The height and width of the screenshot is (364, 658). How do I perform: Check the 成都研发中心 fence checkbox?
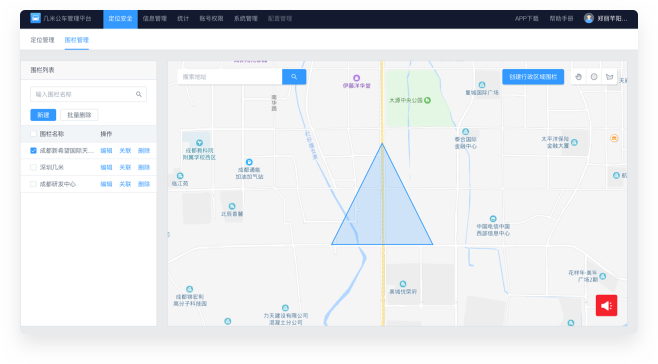tap(34, 184)
